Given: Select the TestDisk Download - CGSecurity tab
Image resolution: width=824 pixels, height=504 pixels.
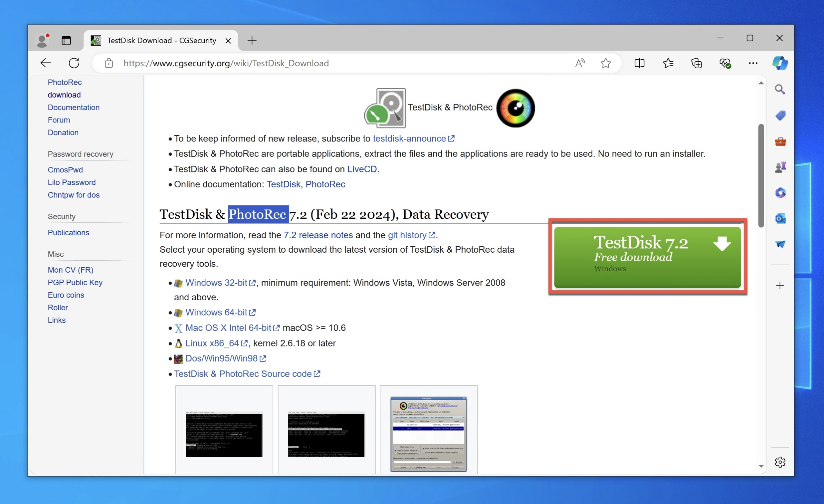Looking at the screenshot, I should (157, 40).
